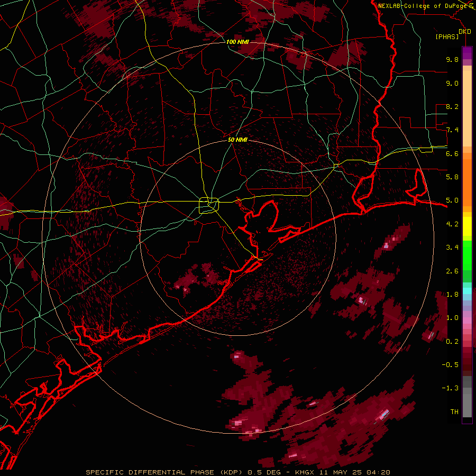
Task: Click the '[PHAS]' units label
Action: (x=447, y=36)
